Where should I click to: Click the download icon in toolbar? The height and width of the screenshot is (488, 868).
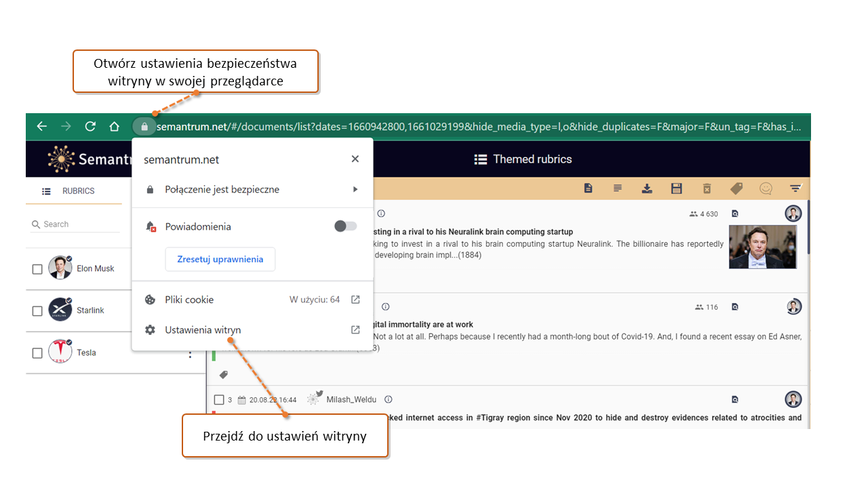648,188
